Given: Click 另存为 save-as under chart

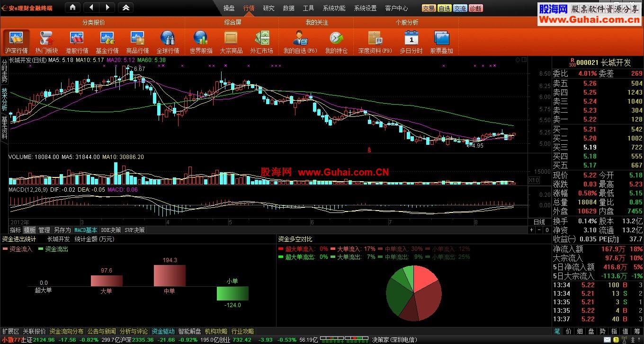Looking at the screenshot, I should [x=62, y=230].
